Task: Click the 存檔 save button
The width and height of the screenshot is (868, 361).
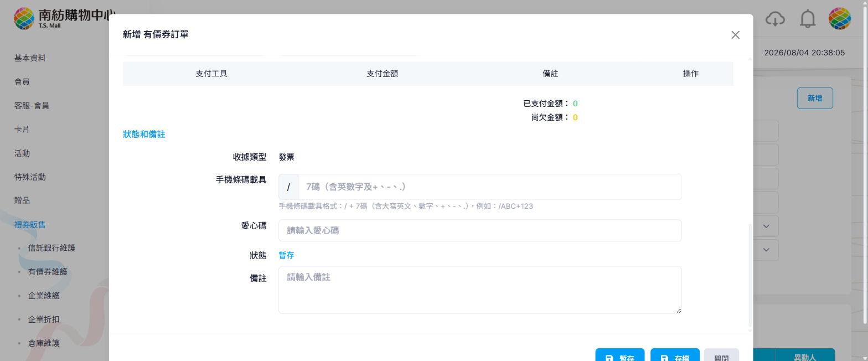Action: (x=675, y=354)
